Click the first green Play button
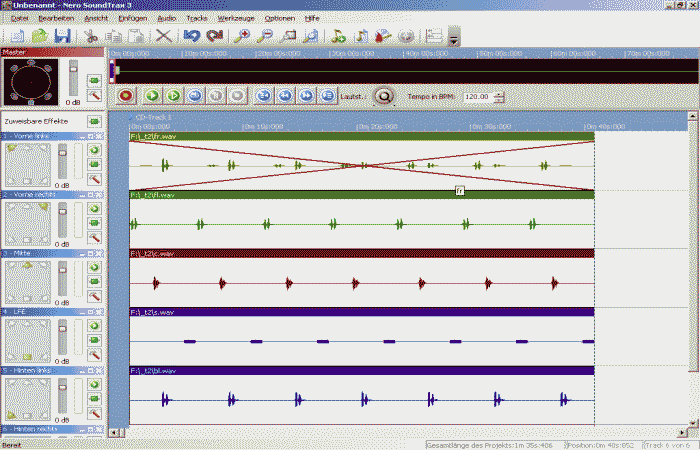 click(152, 96)
